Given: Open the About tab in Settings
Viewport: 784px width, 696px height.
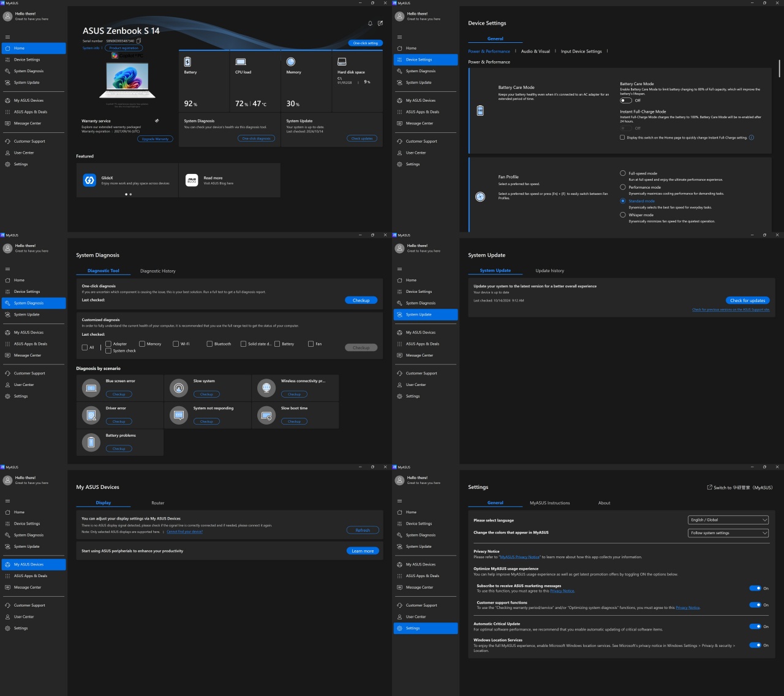Looking at the screenshot, I should pos(605,503).
